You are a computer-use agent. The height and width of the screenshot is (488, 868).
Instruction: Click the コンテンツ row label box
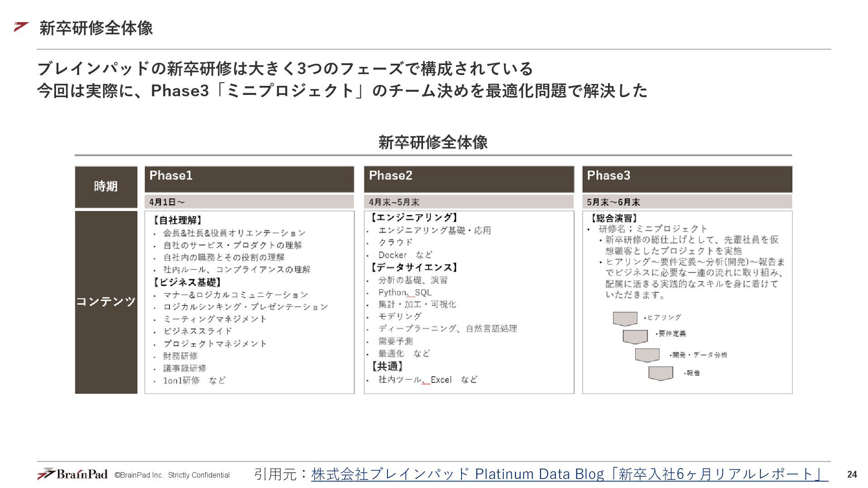point(106,302)
